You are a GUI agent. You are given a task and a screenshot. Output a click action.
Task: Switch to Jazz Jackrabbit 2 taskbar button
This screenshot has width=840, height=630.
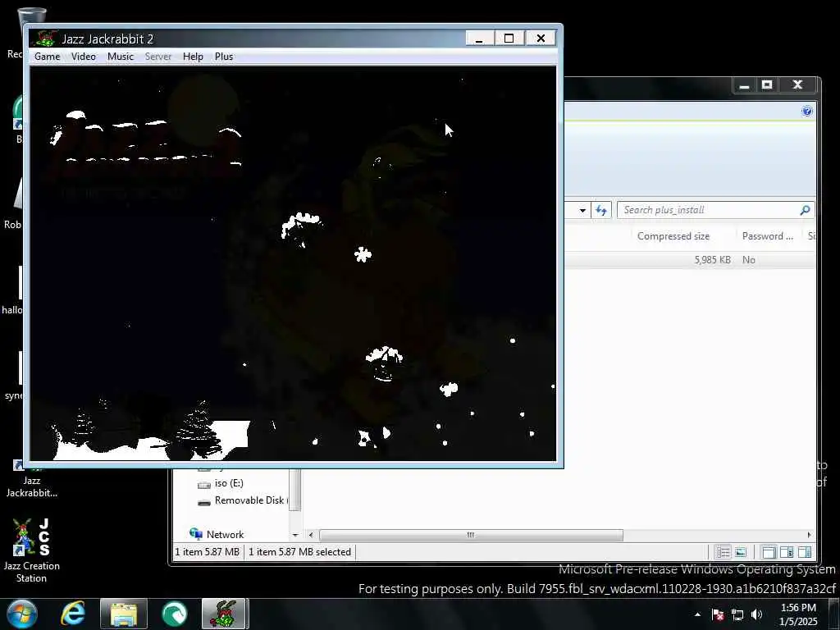(x=226, y=614)
